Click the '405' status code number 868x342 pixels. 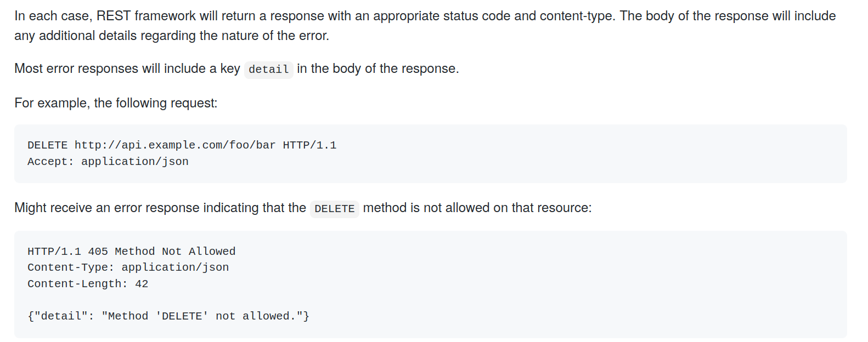click(98, 252)
